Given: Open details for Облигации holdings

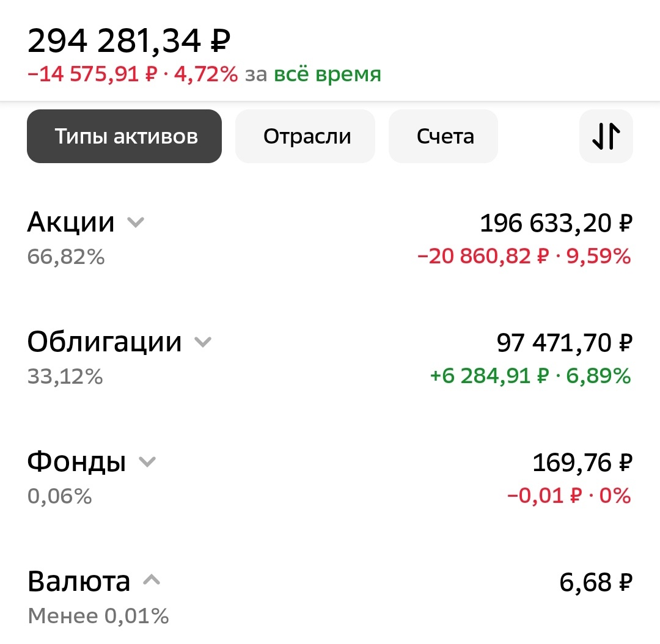Looking at the screenshot, I should click(105, 343).
